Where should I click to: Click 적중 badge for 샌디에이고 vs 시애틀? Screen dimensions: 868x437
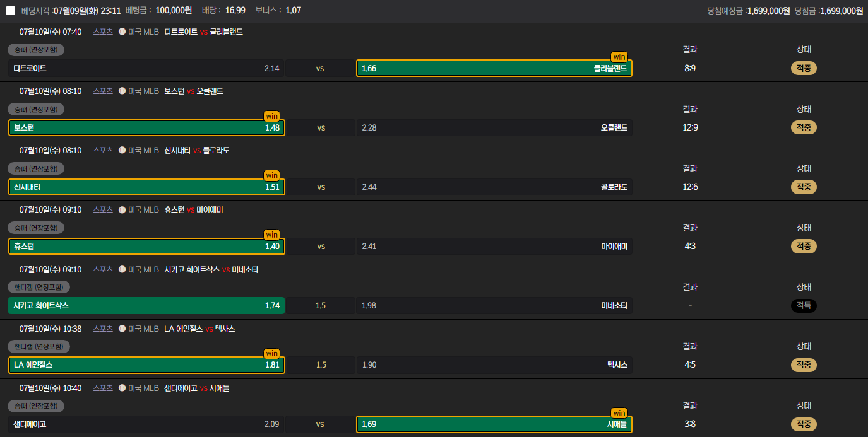coord(804,424)
